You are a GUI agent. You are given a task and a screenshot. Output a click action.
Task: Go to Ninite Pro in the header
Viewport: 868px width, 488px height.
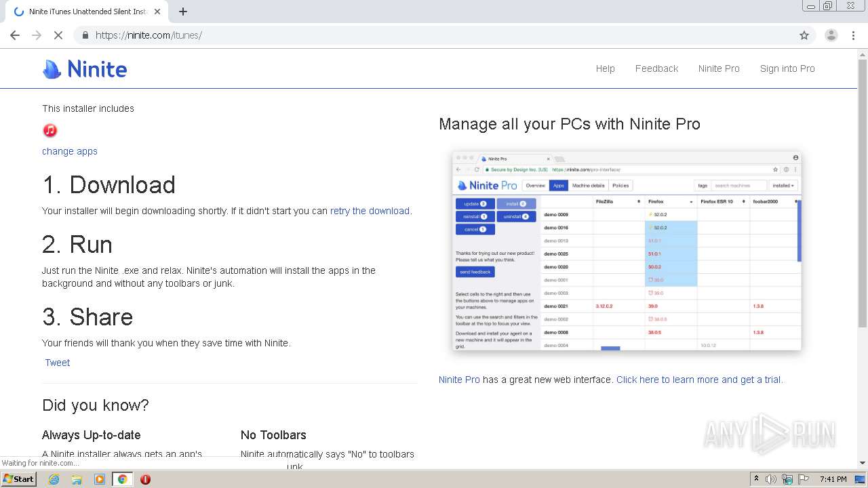[x=719, y=68]
